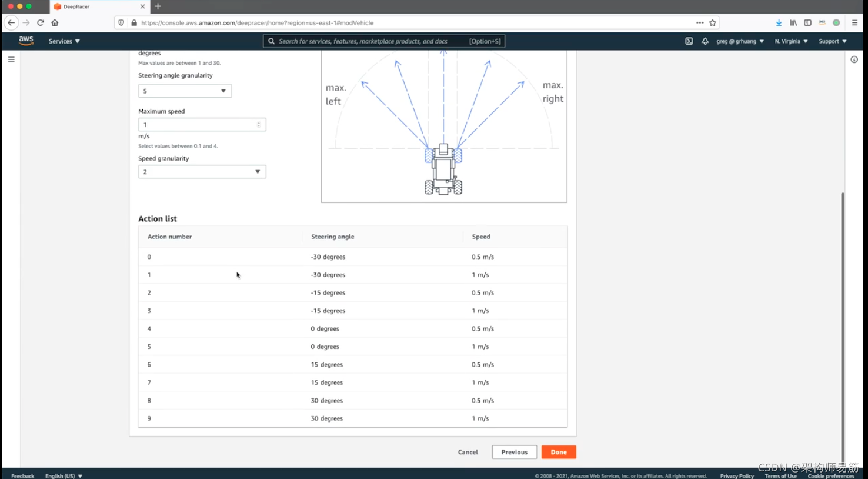The height and width of the screenshot is (479, 868).
Task: Click action 9 speed '1 m/s'
Action: (x=480, y=418)
